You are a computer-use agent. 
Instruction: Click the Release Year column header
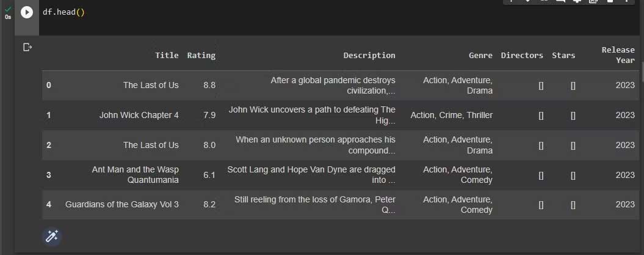pos(618,55)
